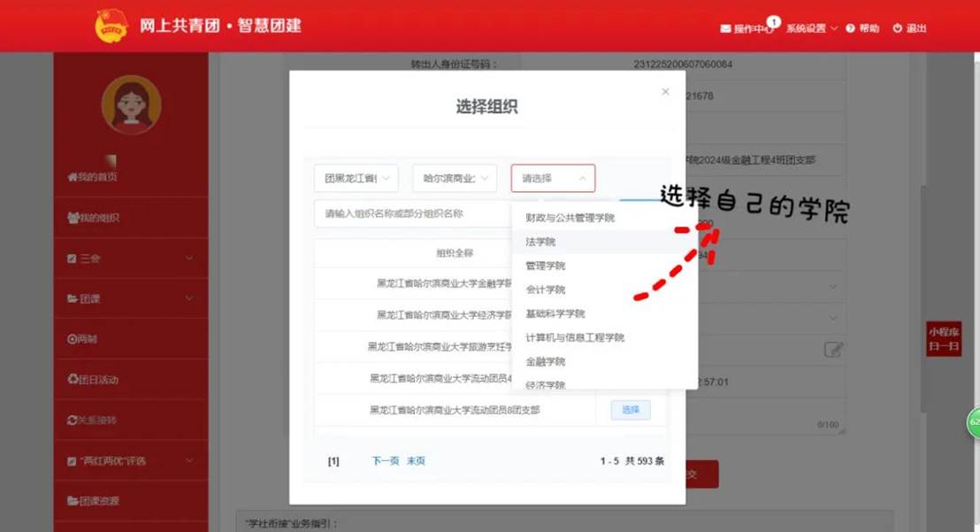Open the 系统设置 dropdown menu
The height and width of the screenshot is (532, 980).
(810, 28)
